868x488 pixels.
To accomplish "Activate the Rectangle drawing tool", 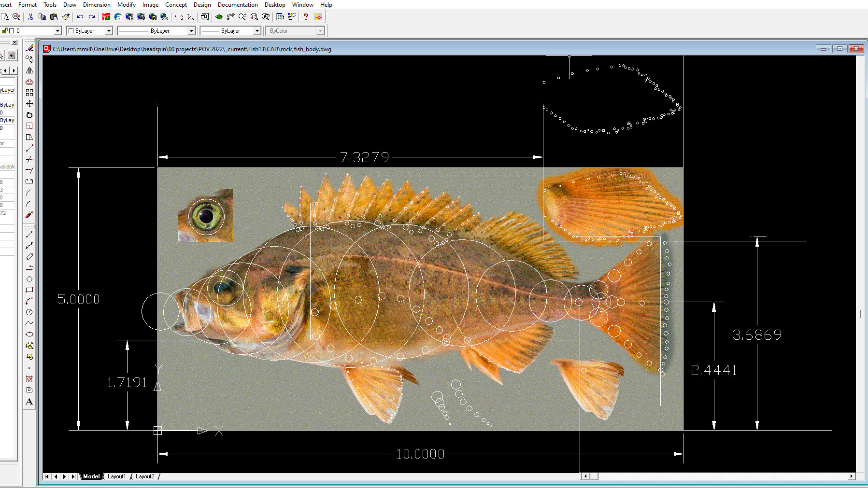I will (x=29, y=290).
